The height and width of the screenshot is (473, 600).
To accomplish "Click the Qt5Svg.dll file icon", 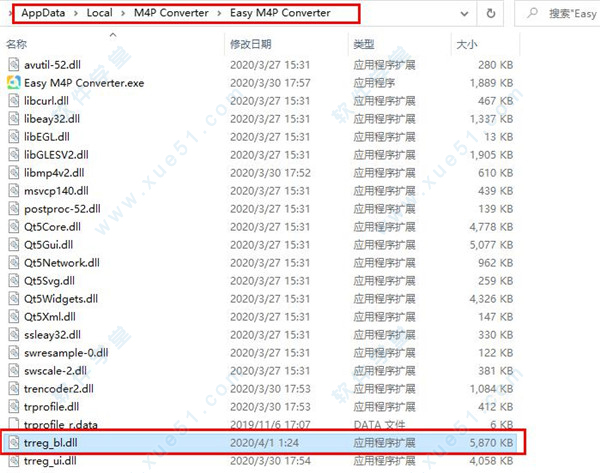I will coord(14,280).
